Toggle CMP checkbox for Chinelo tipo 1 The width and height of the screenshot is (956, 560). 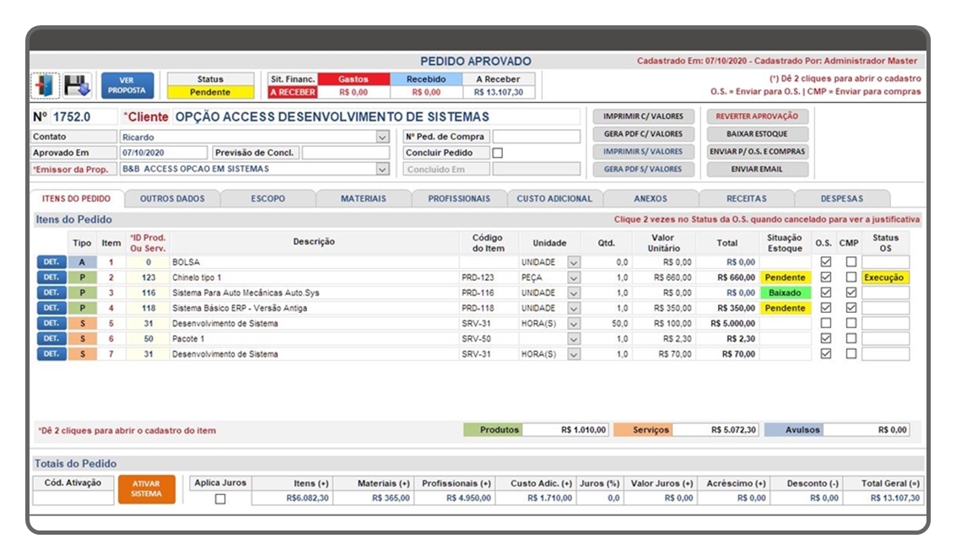(x=851, y=277)
